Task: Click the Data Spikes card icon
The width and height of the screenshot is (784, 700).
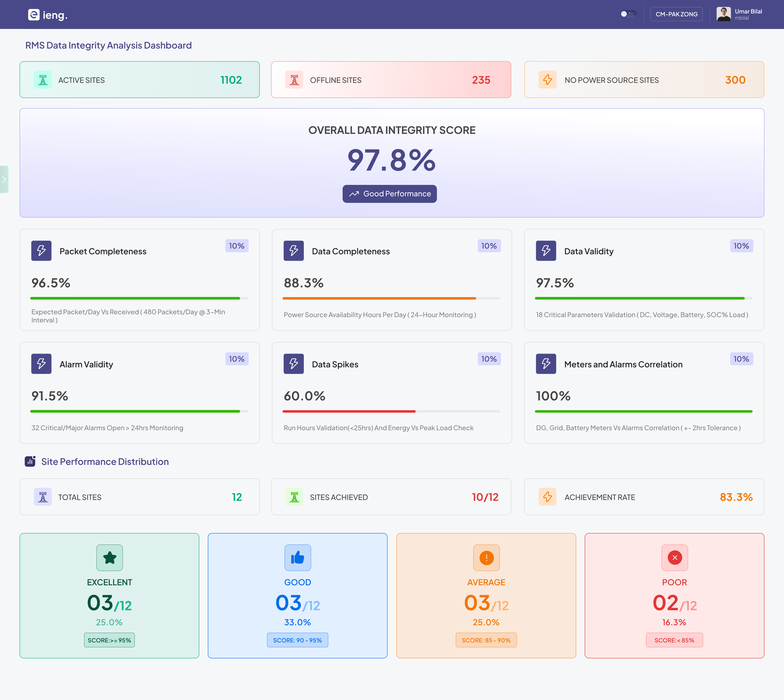Action: coord(294,364)
